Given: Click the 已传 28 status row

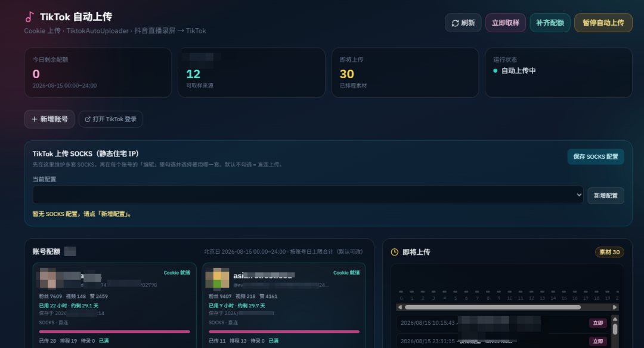Looking at the screenshot, I should click(x=74, y=341).
